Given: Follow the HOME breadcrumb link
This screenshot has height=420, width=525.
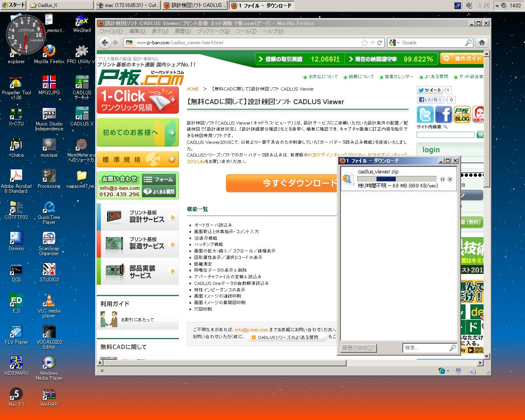Looking at the screenshot, I should point(193,89).
